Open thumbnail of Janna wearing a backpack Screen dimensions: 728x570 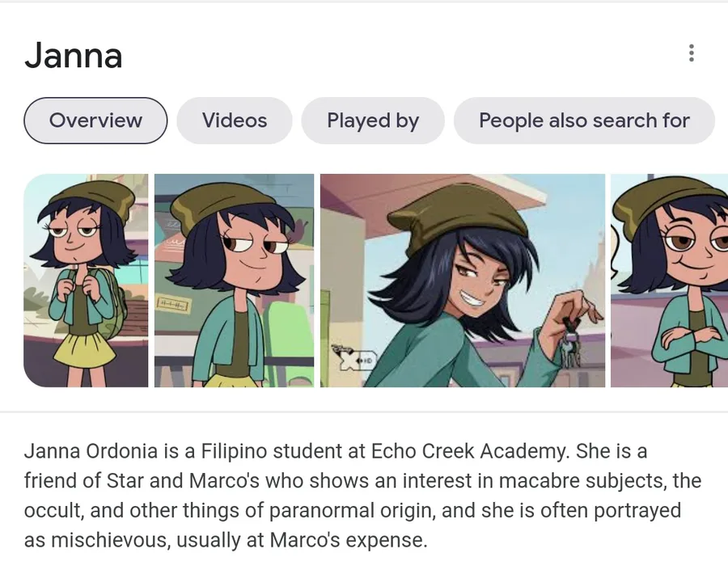point(86,280)
